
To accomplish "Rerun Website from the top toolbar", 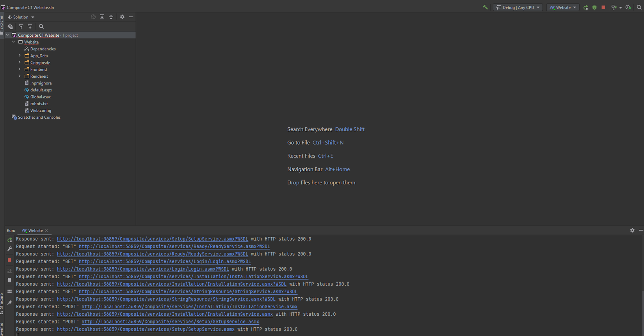I will (585, 7).
